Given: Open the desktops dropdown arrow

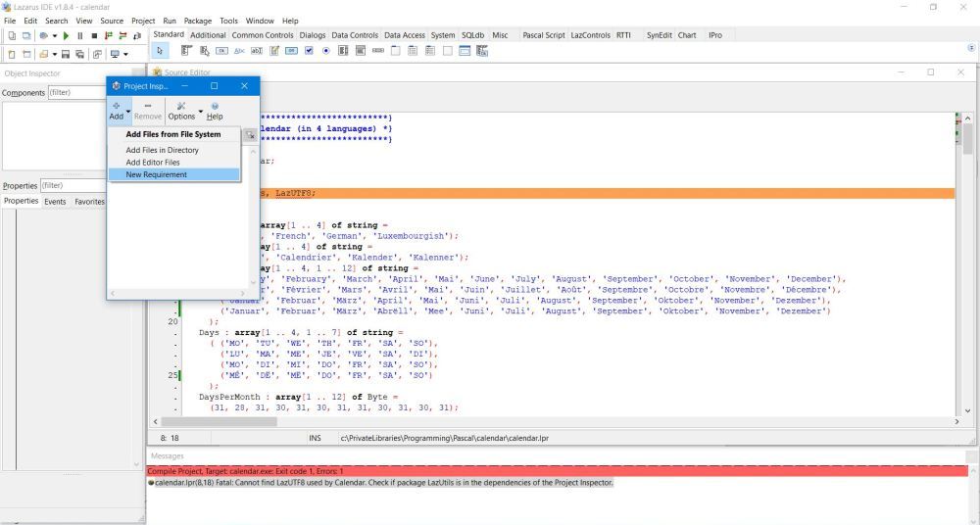Looking at the screenshot, I should [x=125, y=54].
